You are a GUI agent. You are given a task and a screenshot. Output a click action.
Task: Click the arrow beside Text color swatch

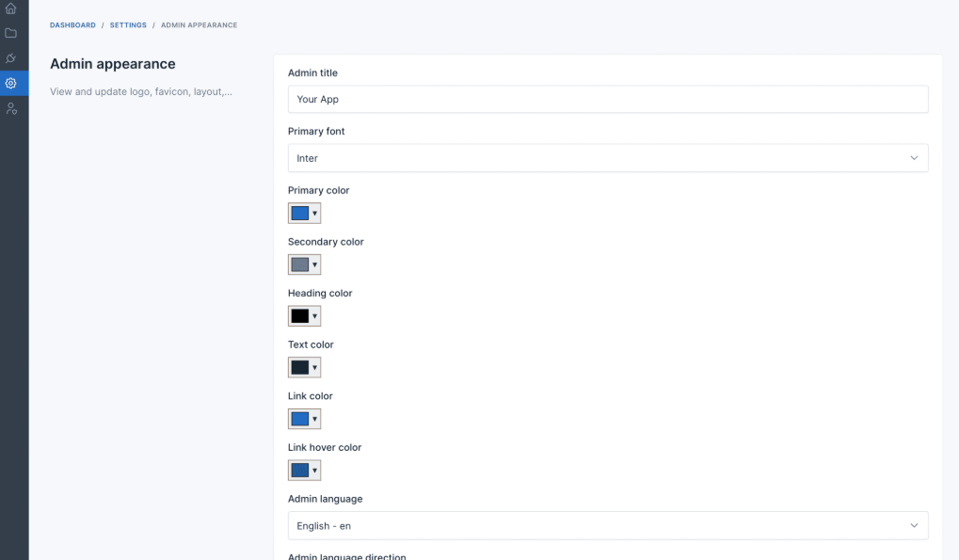(314, 367)
